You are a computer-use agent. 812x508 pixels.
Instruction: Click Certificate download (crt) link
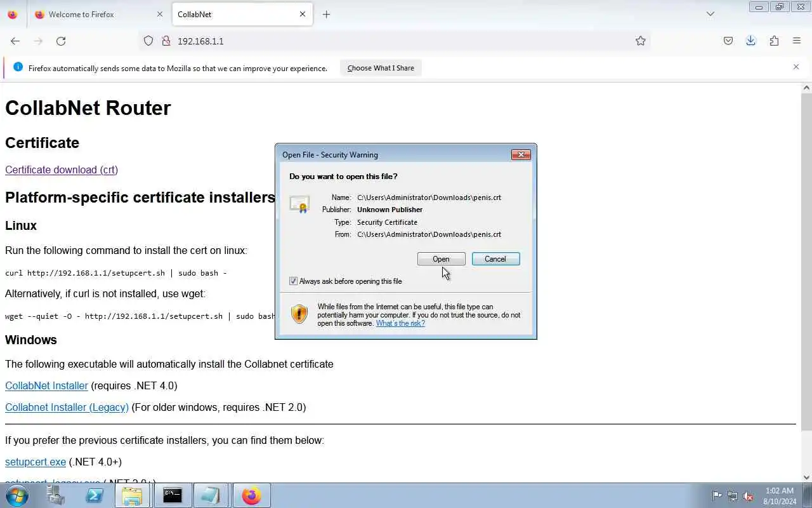coord(62,170)
